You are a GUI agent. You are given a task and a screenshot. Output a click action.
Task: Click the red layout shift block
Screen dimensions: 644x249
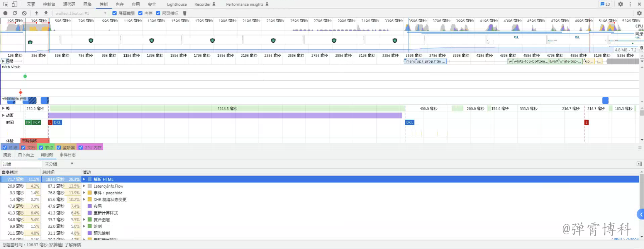(35, 141)
